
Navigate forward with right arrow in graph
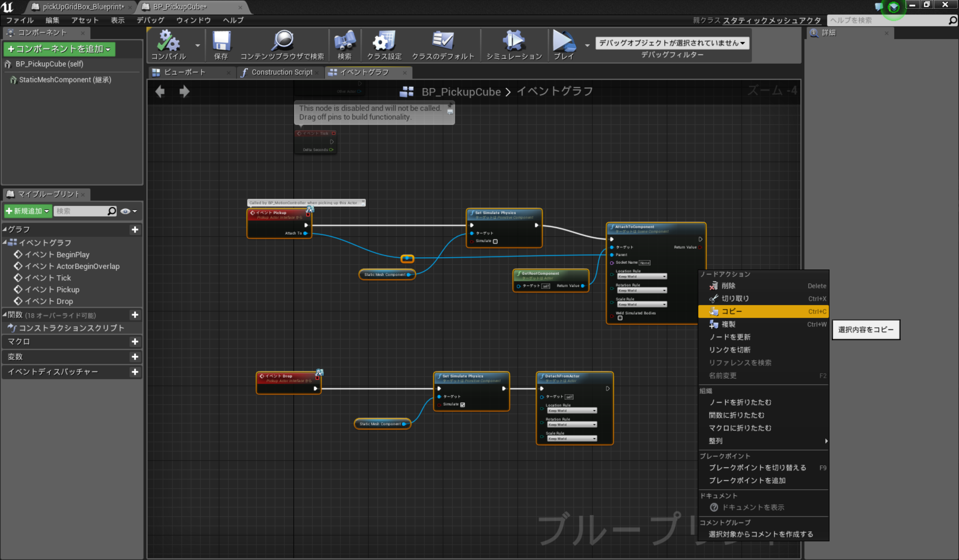click(184, 92)
